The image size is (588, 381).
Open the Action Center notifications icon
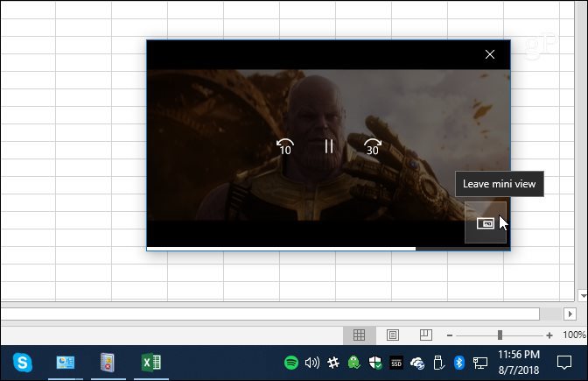pos(564,363)
